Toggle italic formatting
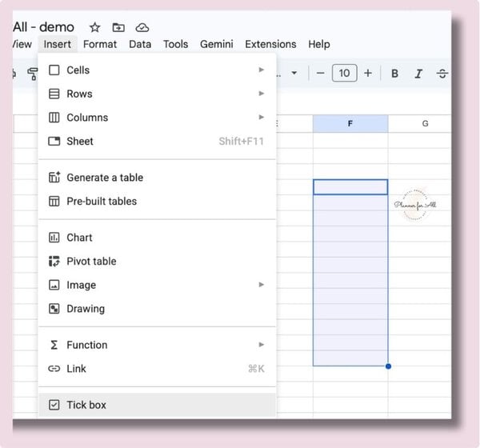The height and width of the screenshot is (448, 480). [418, 74]
